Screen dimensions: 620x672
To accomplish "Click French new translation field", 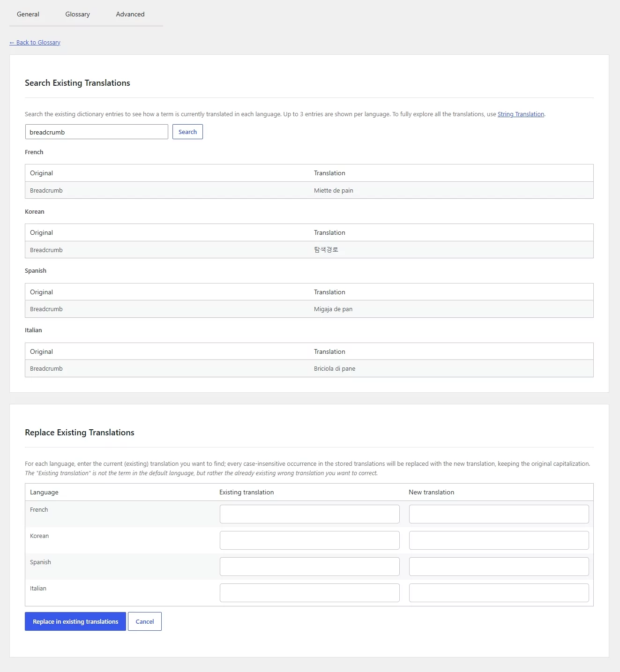I will coord(499,514).
